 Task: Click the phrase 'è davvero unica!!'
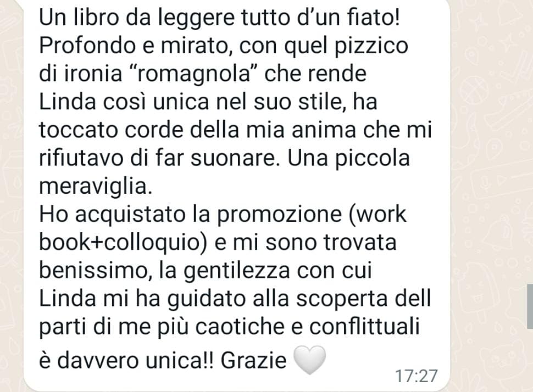[127, 360]
